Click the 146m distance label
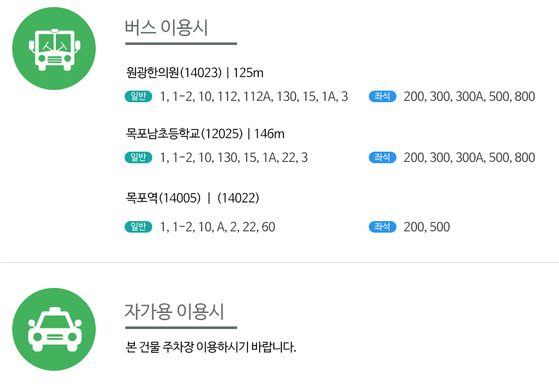The height and width of the screenshot is (392, 559). 269,134
